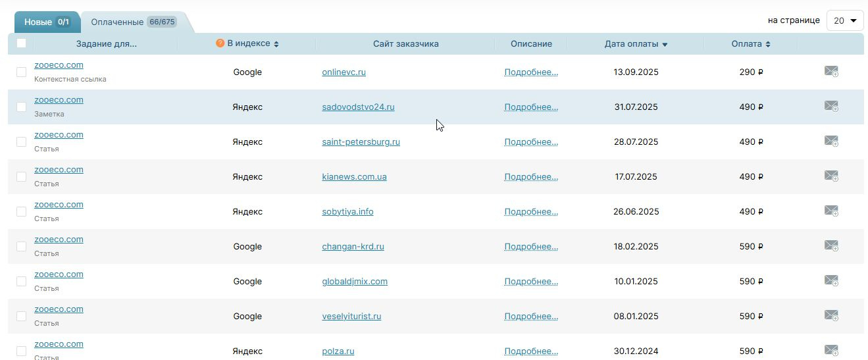Check the globaldjmix.com row checkbox
Image resolution: width=868 pixels, height=360 pixels.
[x=21, y=281]
